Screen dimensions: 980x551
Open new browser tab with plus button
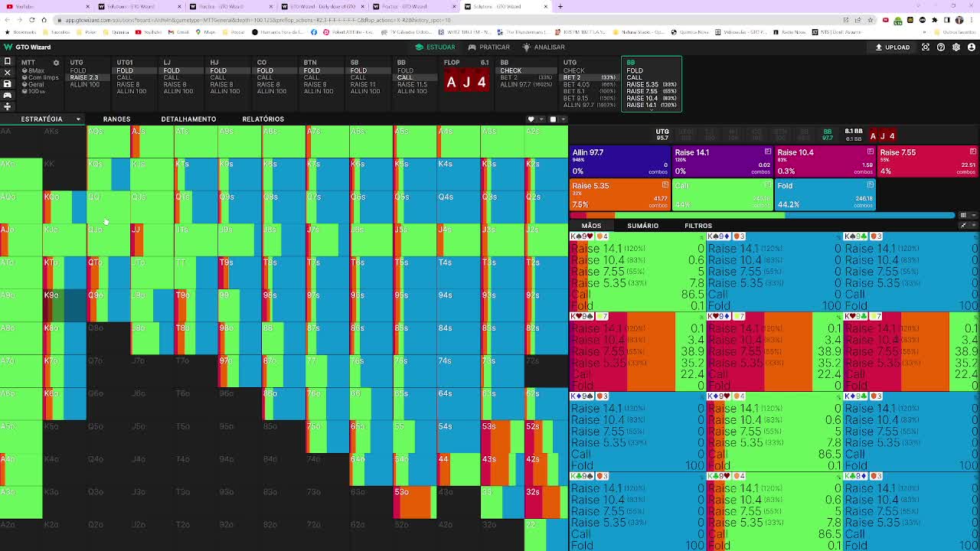[x=560, y=7]
